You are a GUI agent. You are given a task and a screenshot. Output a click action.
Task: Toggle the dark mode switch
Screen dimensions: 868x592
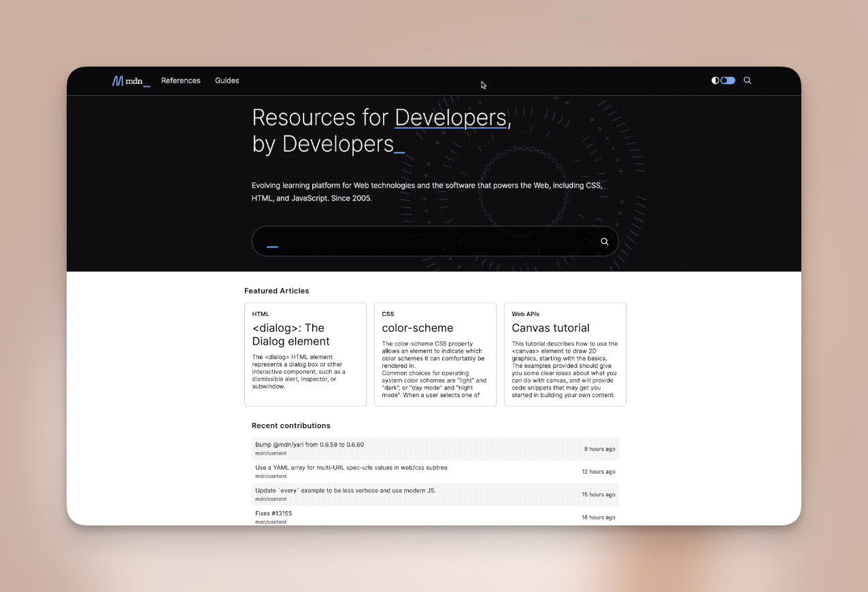tap(728, 80)
